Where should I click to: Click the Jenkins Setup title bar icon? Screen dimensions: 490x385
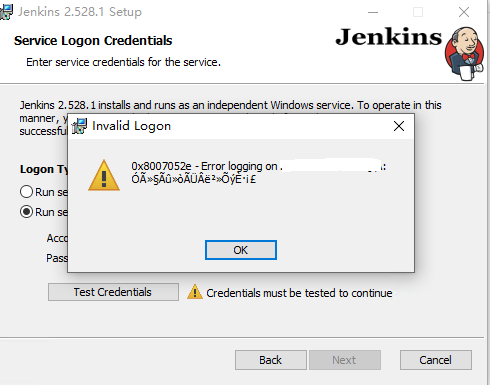pos(6,12)
